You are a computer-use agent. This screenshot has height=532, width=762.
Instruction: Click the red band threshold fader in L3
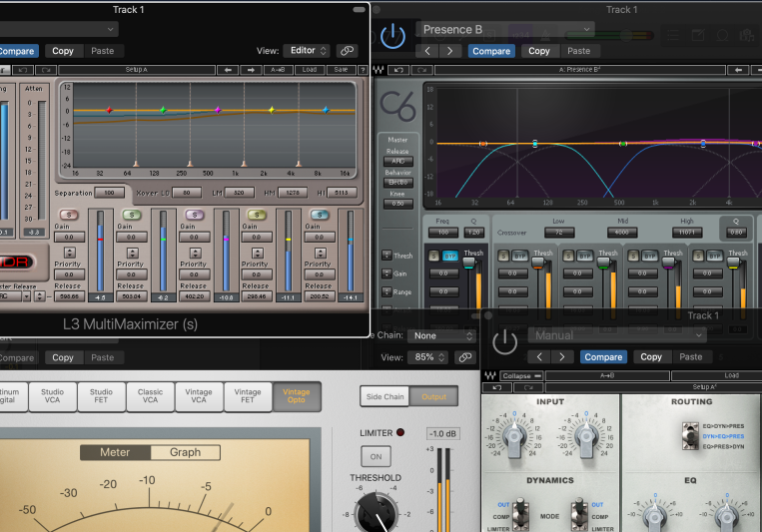click(100, 240)
